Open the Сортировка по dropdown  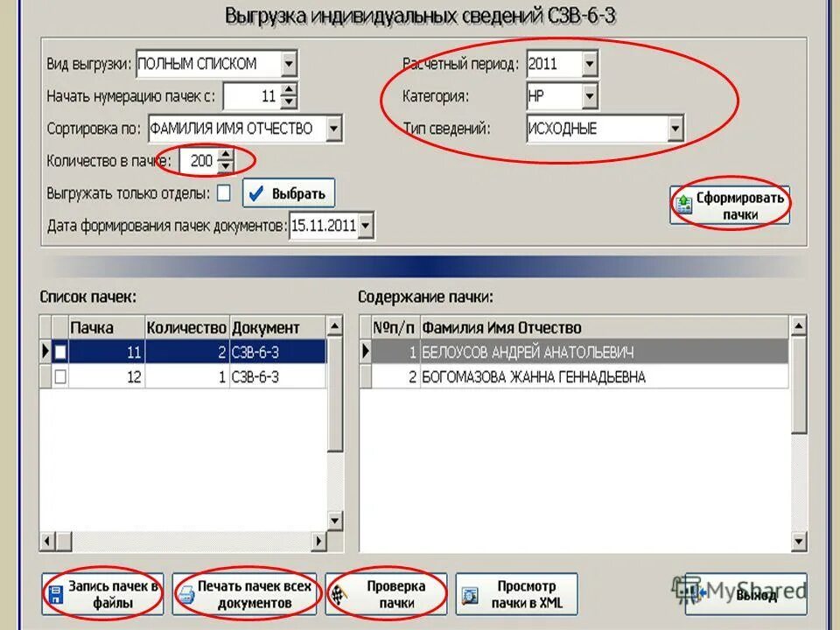[x=333, y=129]
